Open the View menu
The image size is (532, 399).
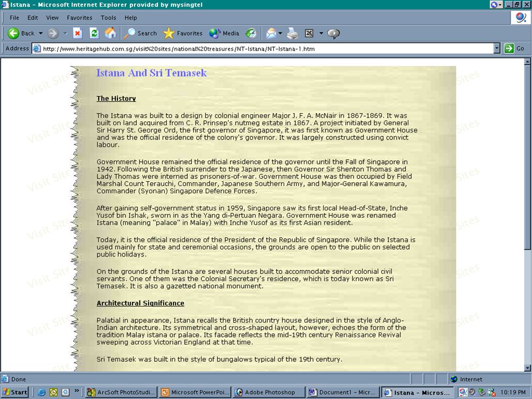[52, 18]
